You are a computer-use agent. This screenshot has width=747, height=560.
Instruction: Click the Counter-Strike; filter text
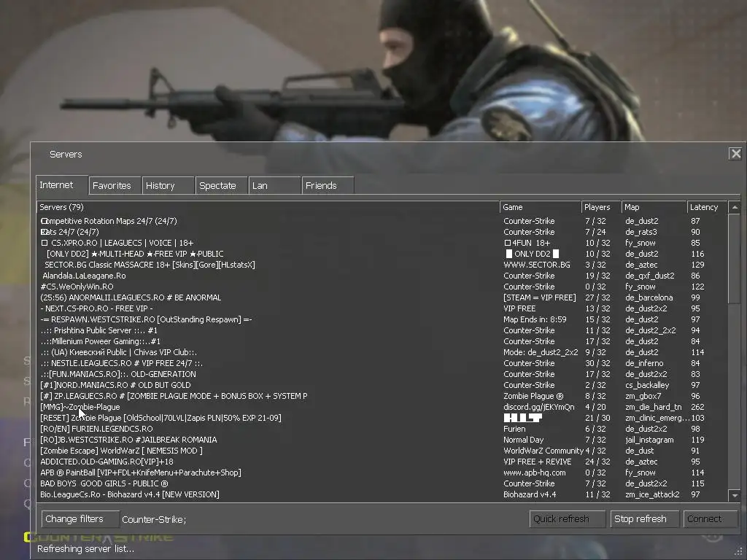[x=154, y=519]
